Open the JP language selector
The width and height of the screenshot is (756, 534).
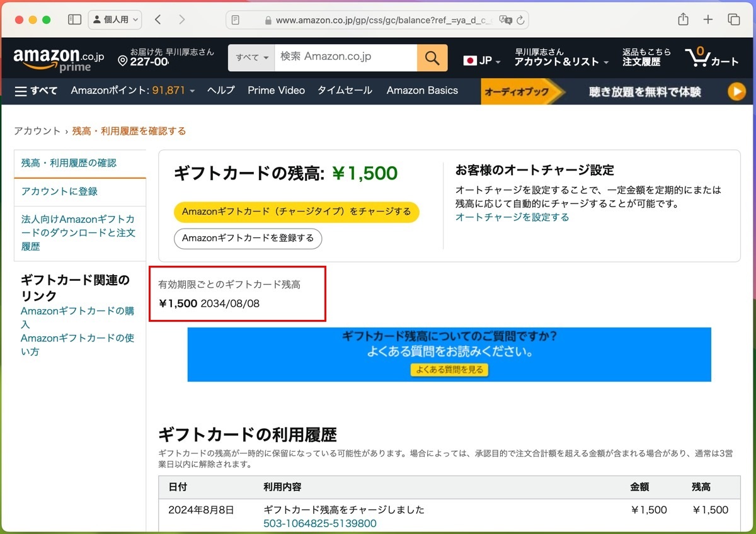(x=482, y=60)
